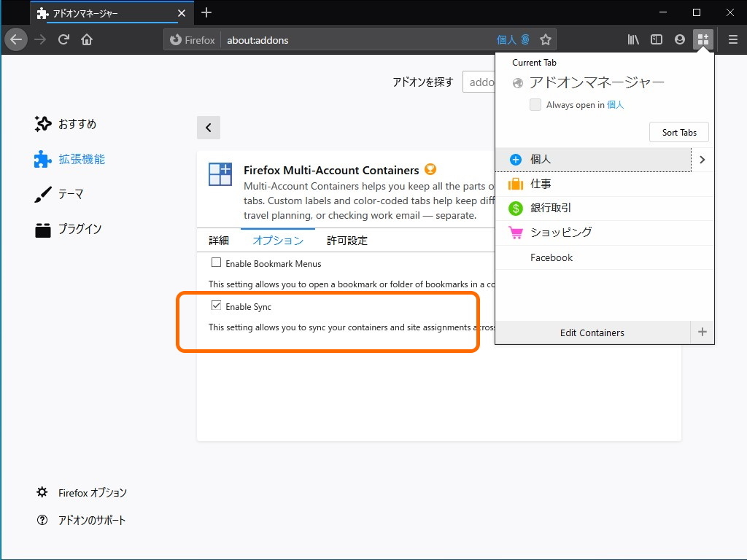
Task: Open a new tab in 個人 container
Action: (593, 160)
